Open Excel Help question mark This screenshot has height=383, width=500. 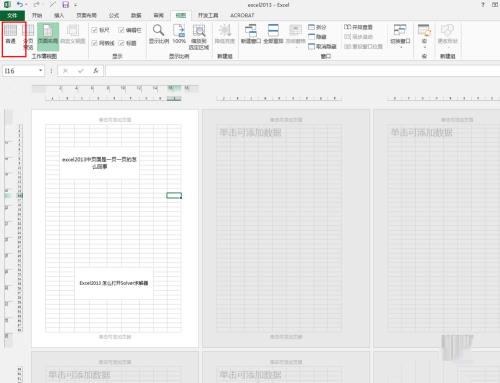(483, 4)
